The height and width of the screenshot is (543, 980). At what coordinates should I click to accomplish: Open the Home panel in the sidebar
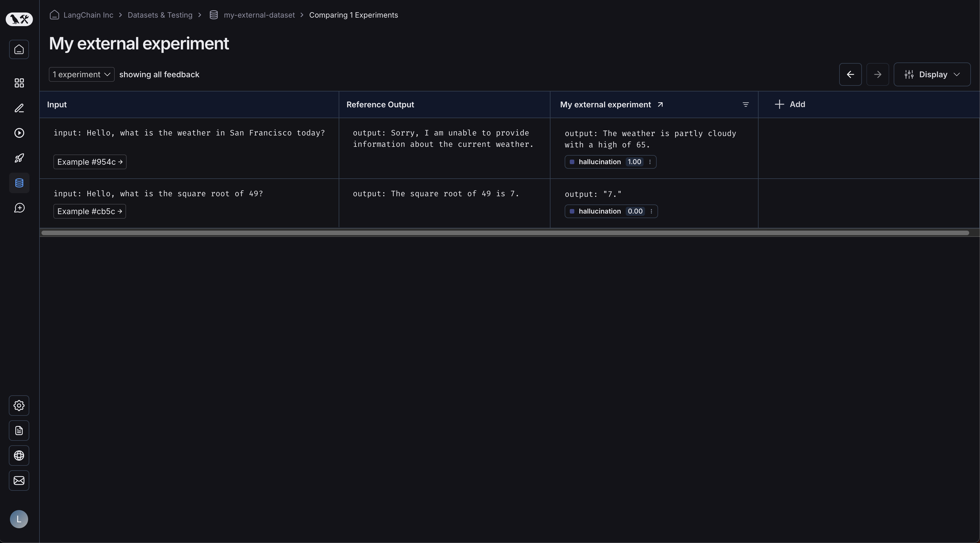point(19,49)
